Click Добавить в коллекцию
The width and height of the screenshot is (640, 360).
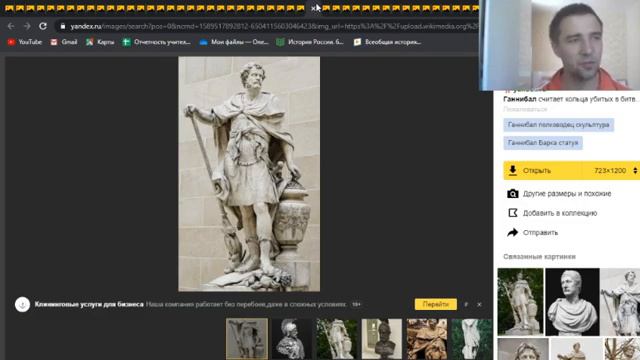pos(560,213)
